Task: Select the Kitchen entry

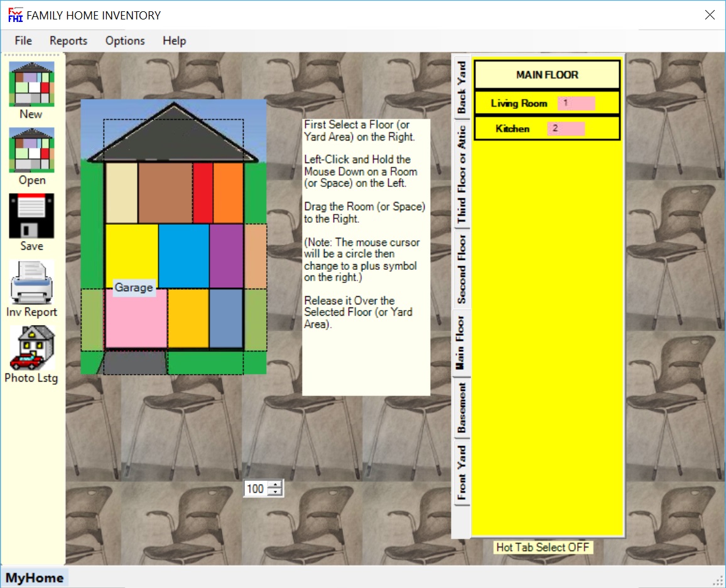Action: (x=547, y=129)
